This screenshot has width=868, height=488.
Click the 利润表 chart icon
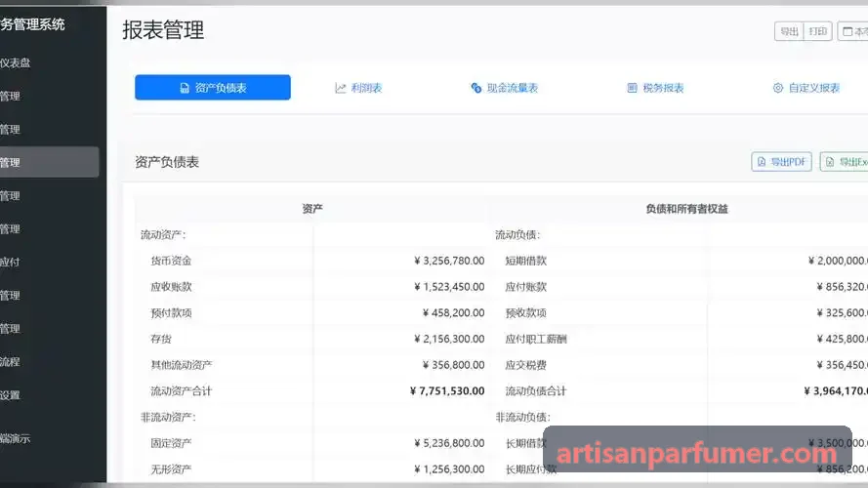tap(340, 88)
